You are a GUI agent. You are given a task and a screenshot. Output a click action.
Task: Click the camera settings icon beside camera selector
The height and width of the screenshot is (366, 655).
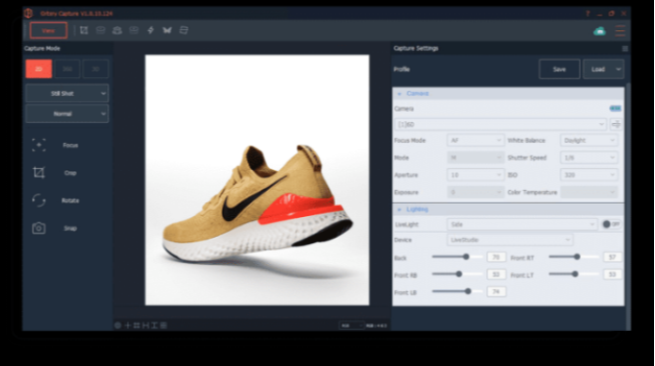(616, 124)
